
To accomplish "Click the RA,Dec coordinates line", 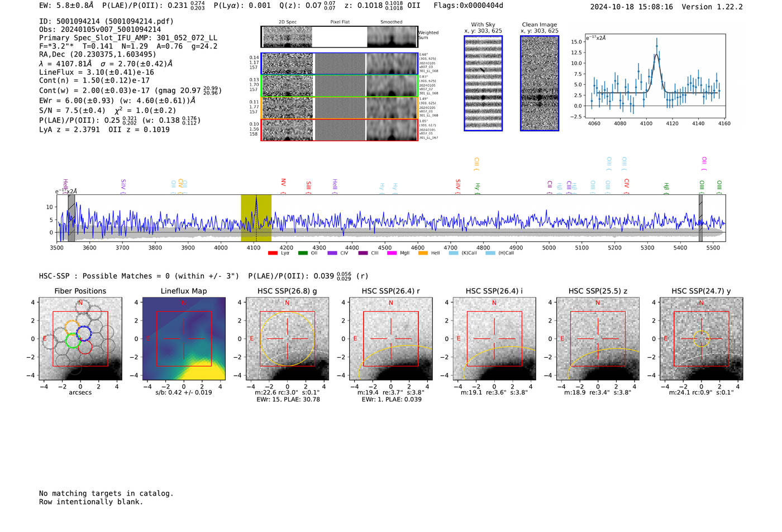I will click(98, 55).
